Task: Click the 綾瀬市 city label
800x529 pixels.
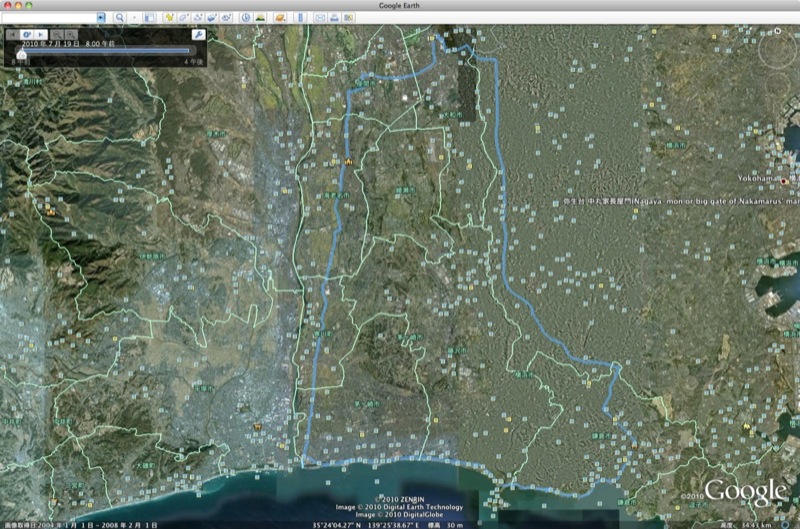Action: 406,190
